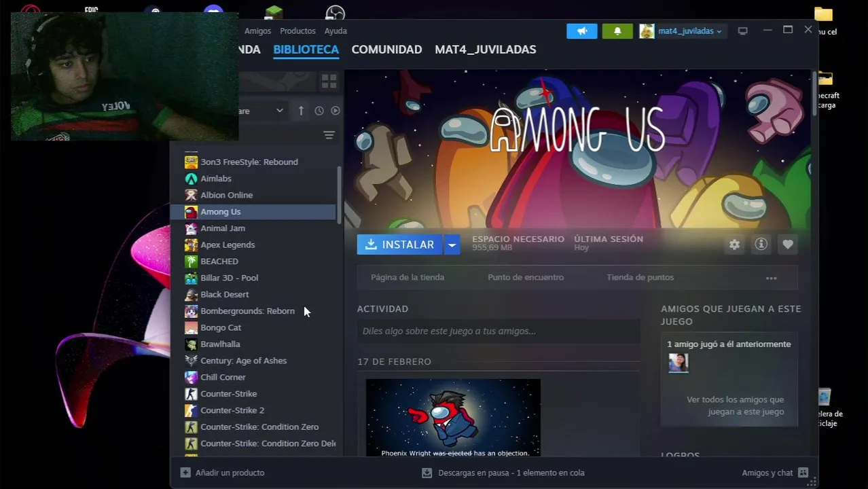Open the three-dots more links menu
Viewport: 868px width, 489px height.
[771, 278]
